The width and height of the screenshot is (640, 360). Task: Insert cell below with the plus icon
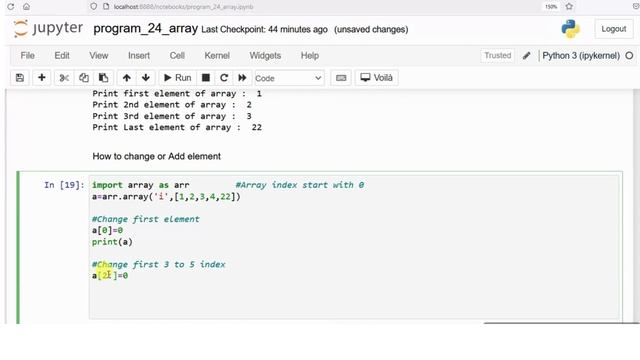42,78
